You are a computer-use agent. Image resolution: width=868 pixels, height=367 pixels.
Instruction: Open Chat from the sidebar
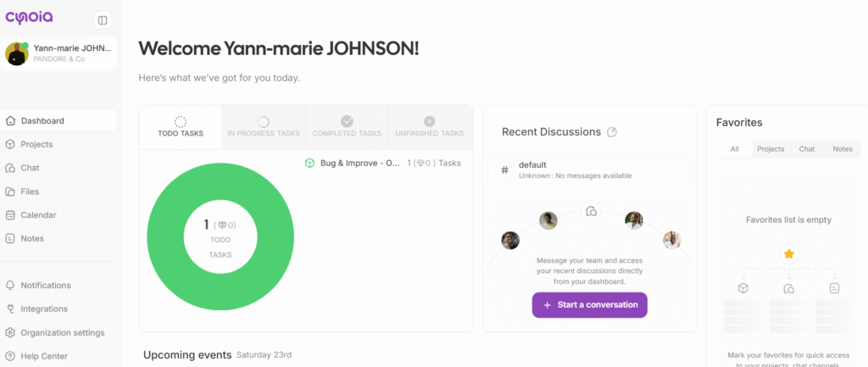point(30,168)
